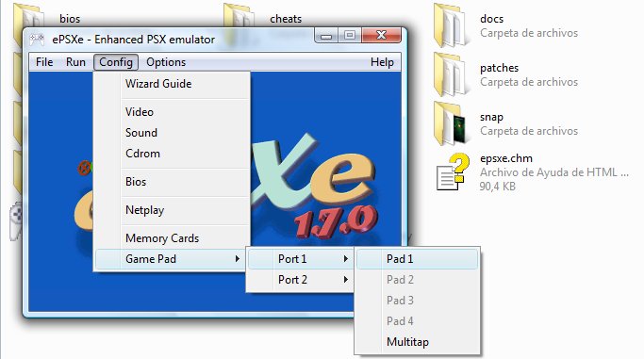Select the Multitap option
The image size is (644, 359).
click(x=418, y=342)
